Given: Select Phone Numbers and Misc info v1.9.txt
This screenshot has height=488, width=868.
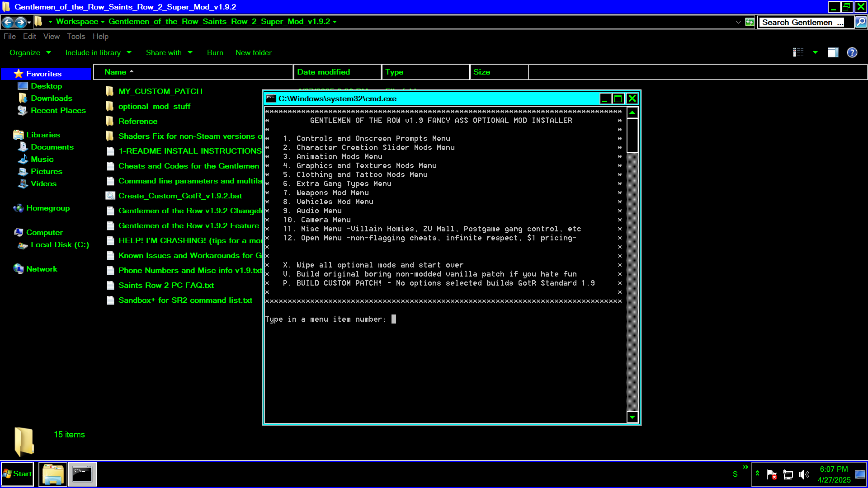Looking at the screenshot, I should [x=184, y=270].
